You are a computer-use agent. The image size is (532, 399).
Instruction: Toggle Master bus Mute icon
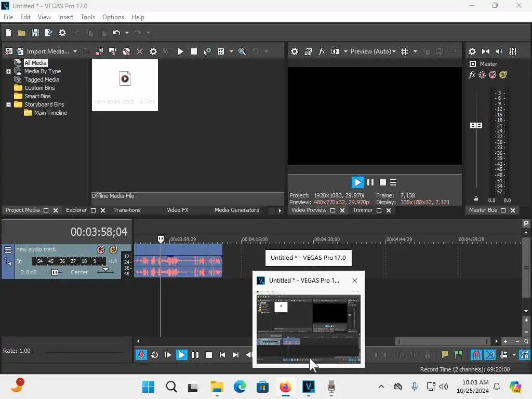pos(493,75)
